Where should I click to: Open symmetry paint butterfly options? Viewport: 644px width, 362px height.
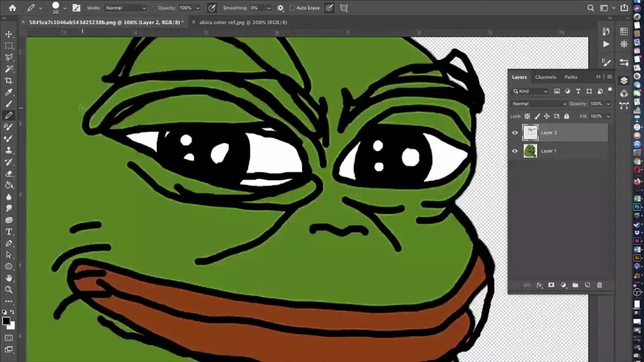pyautogui.click(x=344, y=8)
